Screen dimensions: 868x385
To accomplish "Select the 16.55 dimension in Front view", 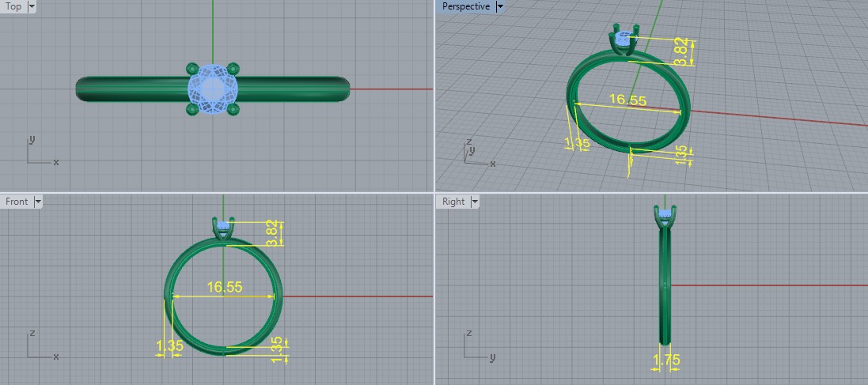I will tap(225, 287).
